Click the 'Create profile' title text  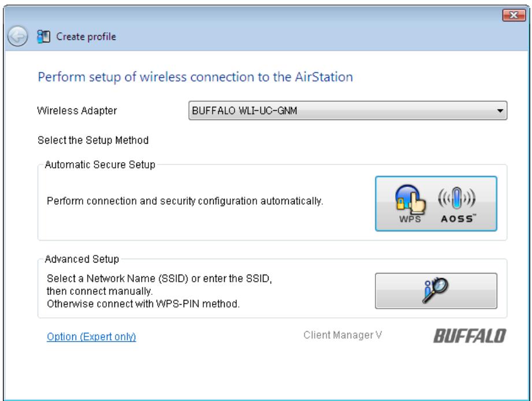tap(86, 36)
